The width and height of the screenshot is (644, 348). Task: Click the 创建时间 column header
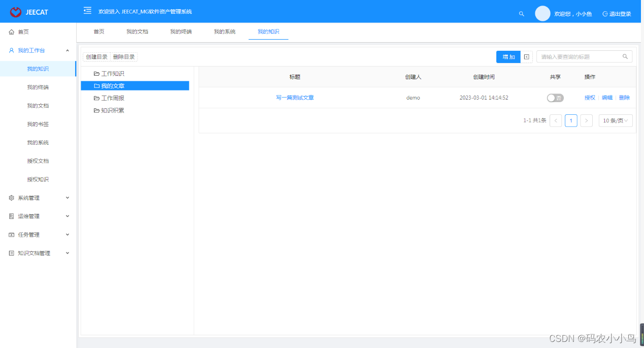point(484,77)
